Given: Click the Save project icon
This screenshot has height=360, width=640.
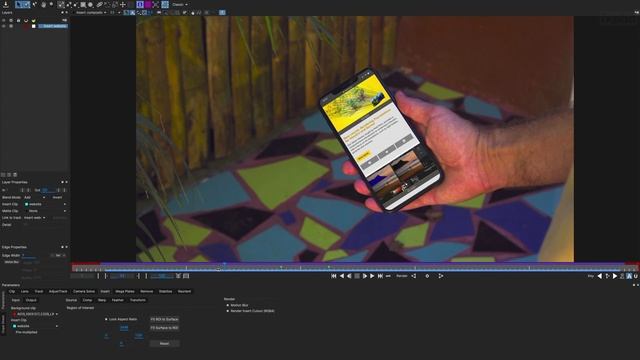Looking at the screenshot, I should (6, 4).
